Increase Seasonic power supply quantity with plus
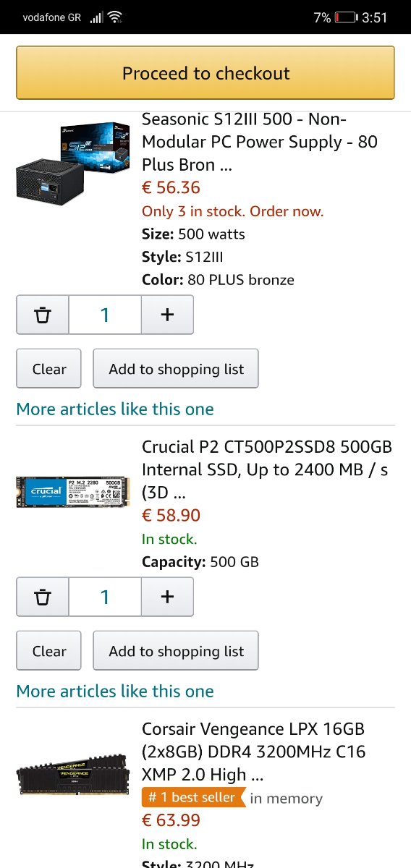 167,315
